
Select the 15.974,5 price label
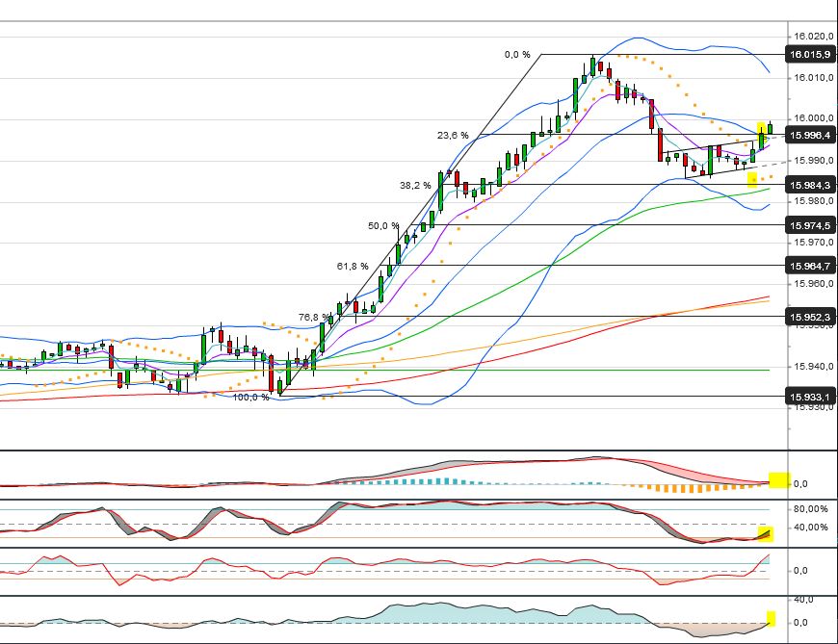click(810, 226)
